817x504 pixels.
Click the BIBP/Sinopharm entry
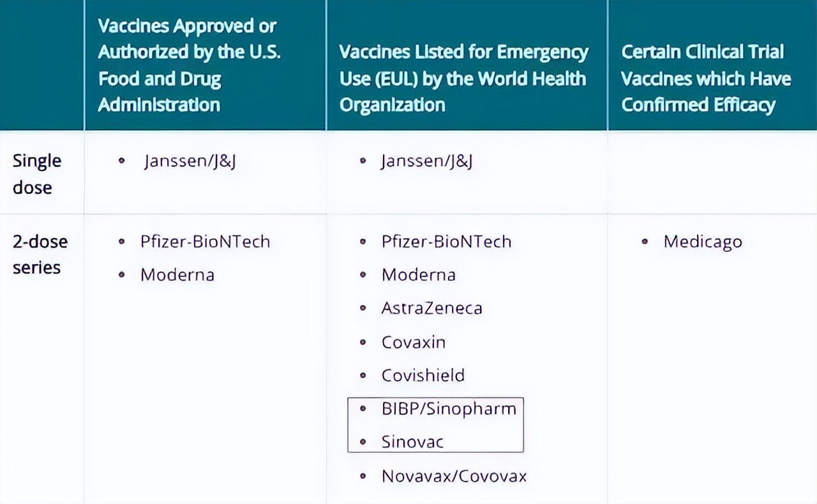click(x=449, y=408)
